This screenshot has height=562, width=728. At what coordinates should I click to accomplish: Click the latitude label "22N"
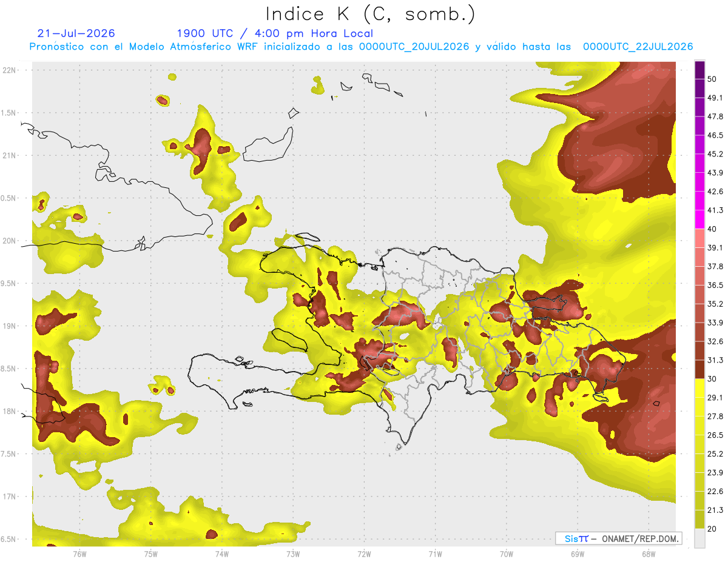9,70
